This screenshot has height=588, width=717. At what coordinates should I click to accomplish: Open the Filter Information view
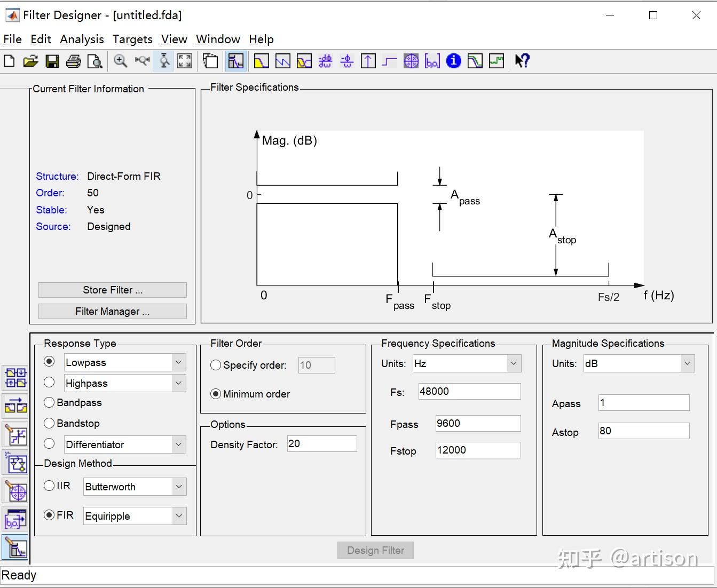pos(453,61)
